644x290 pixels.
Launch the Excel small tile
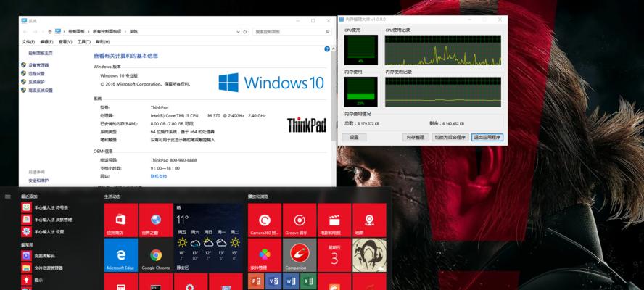click(x=308, y=281)
